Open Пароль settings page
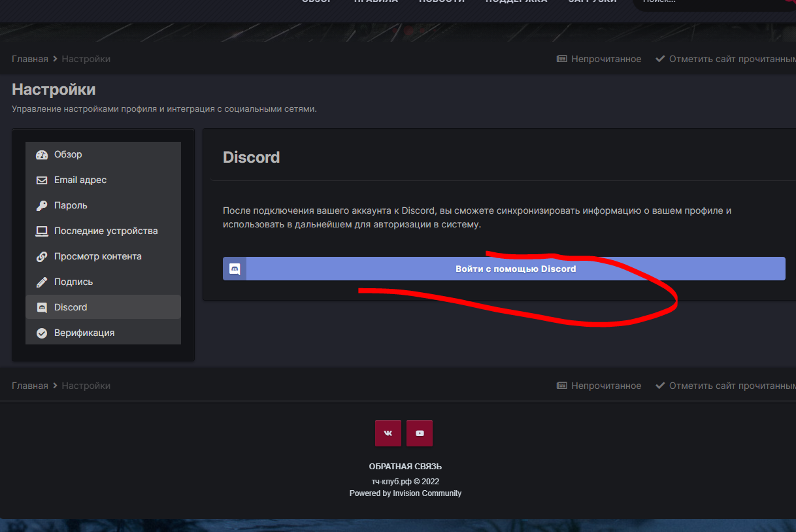The image size is (796, 532). pos(71,206)
